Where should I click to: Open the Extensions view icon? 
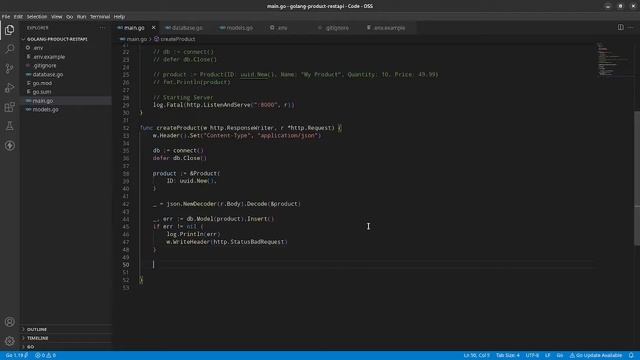(x=9, y=107)
